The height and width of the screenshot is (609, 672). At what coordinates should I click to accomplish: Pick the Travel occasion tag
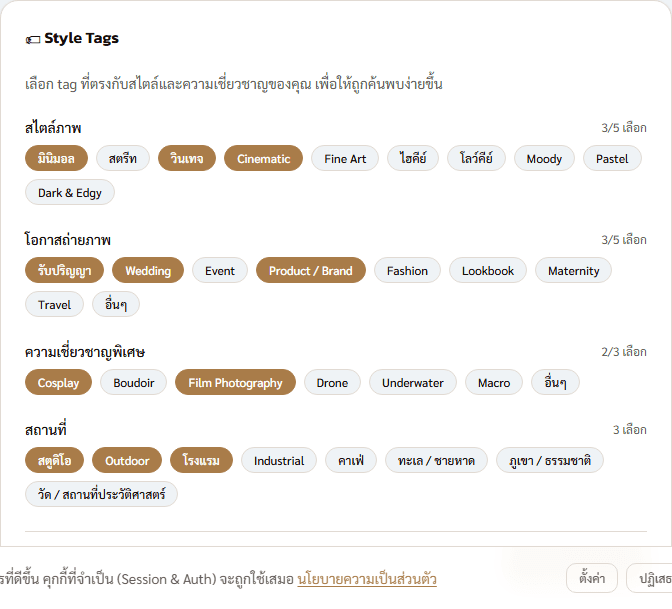pos(54,304)
